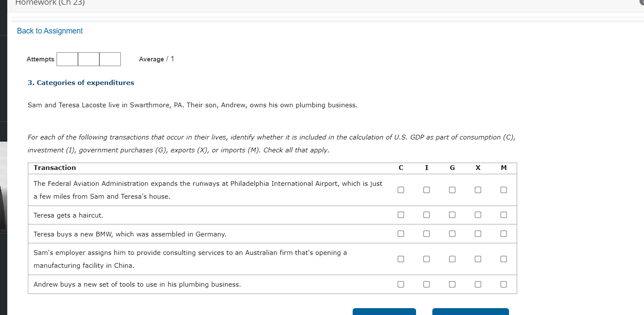Check G for Sam's consulting services row

pos(452,259)
